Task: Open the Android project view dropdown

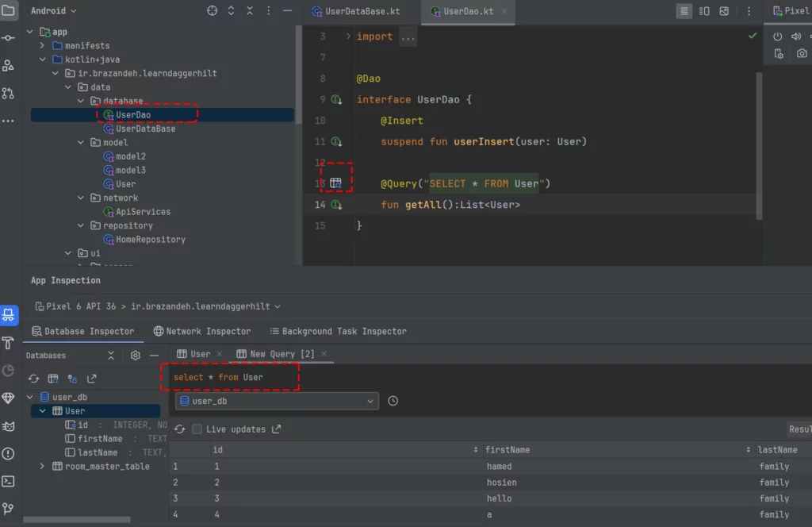Action: [54, 11]
